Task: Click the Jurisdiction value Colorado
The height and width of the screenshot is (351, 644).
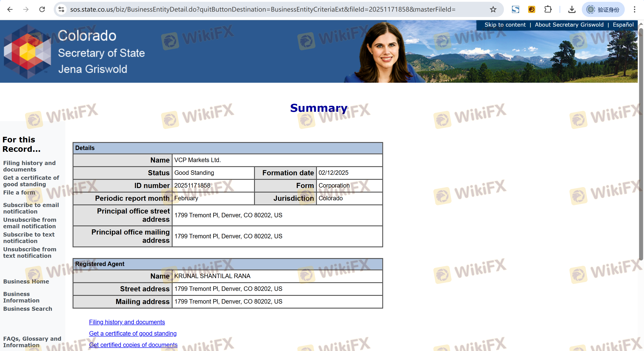Action: 331,198
